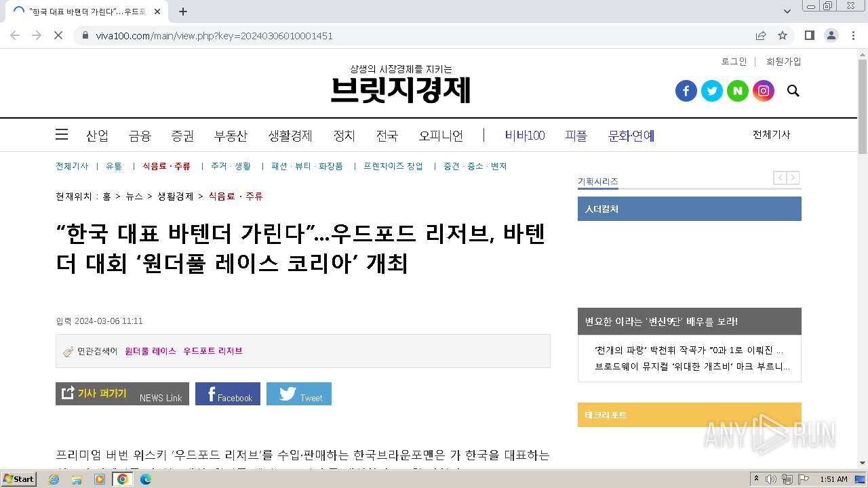Open 정치 menu section

pos(344,136)
